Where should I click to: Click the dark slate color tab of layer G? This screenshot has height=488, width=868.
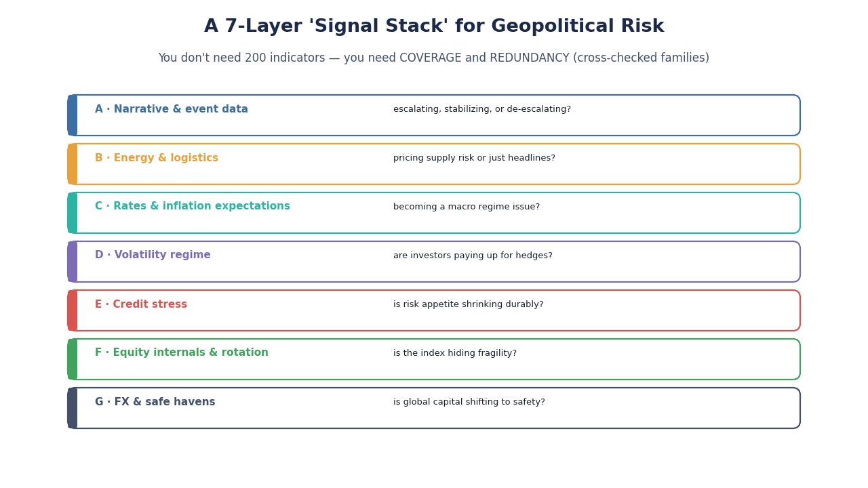click(73, 408)
